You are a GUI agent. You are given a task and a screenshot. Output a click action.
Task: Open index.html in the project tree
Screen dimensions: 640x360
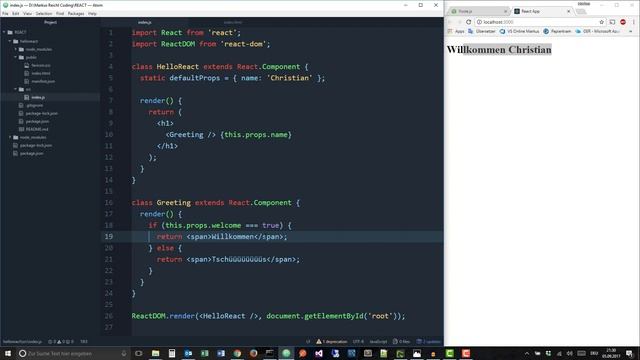click(x=41, y=73)
